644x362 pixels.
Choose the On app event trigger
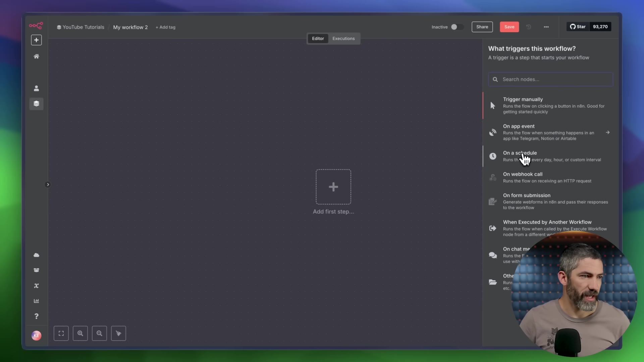[x=550, y=132]
